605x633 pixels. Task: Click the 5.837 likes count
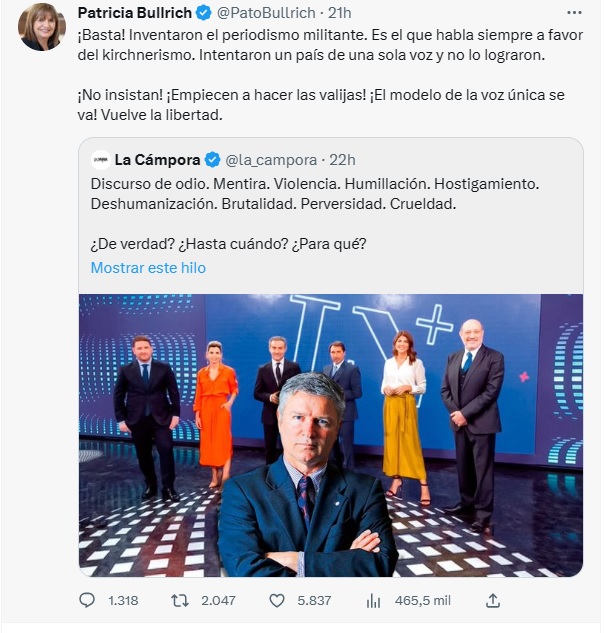[314, 601]
